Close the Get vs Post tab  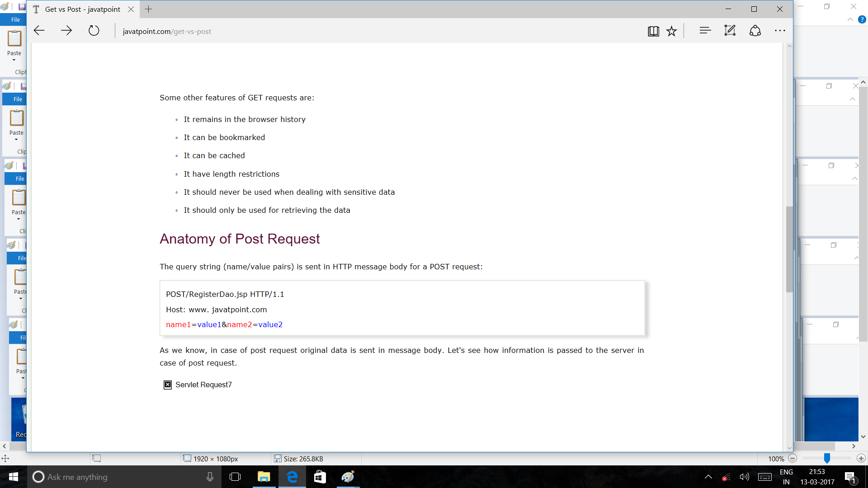tap(131, 9)
